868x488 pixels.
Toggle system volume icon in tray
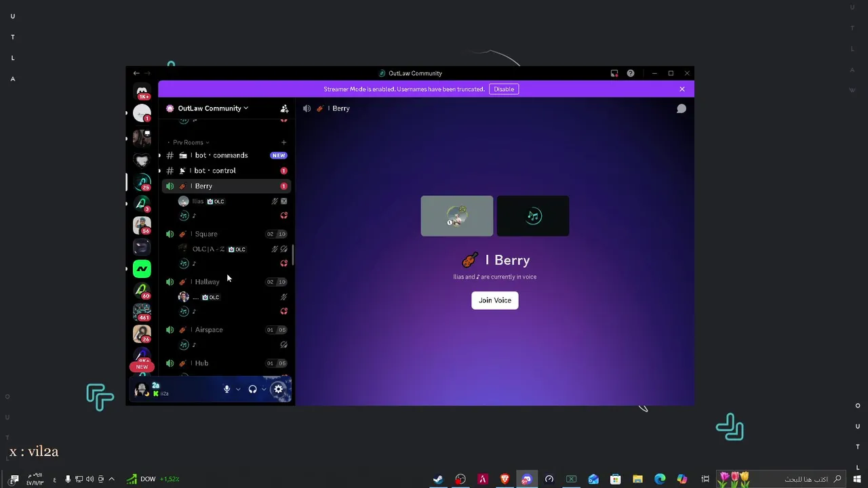pyautogui.click(x=90, y=479)
